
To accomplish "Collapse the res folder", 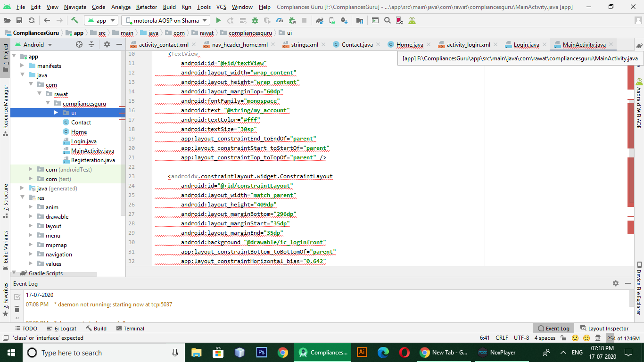I will 22,197.
